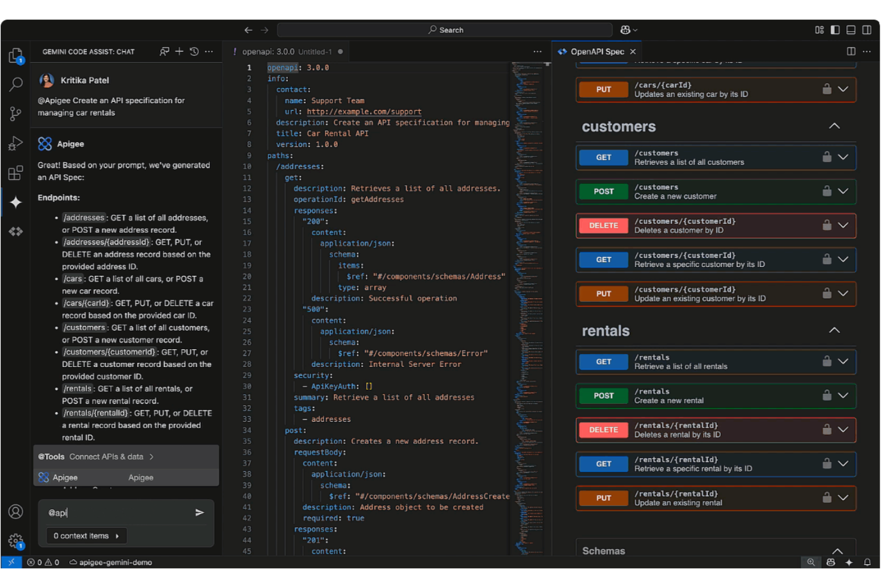Viewport: 882px width, 588px height.
Task: Open Source Control view
Action: (x=15, y=114)
